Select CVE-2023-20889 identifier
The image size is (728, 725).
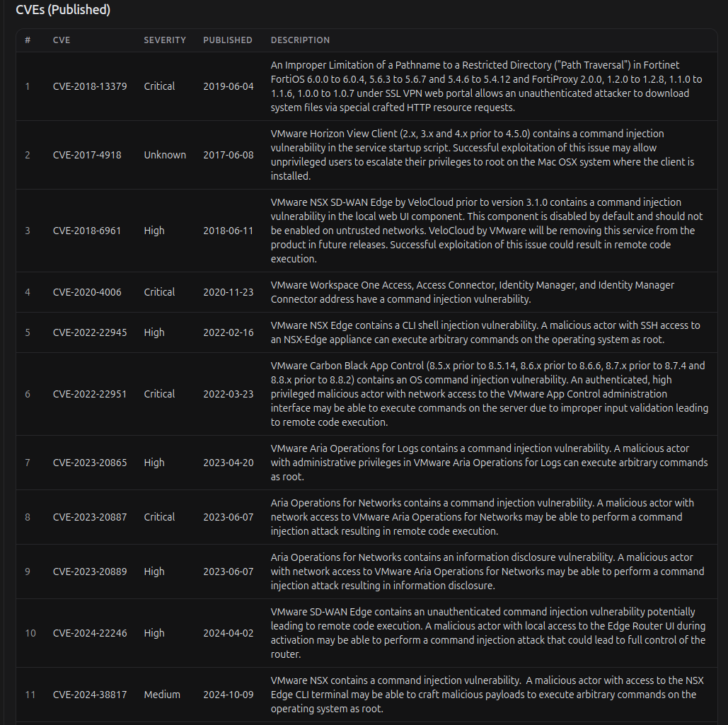point(90,572)
